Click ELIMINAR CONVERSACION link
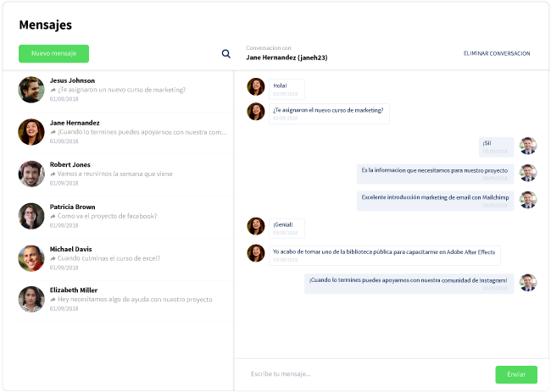The width and height of the screenshot is (551, 392). 497,53
